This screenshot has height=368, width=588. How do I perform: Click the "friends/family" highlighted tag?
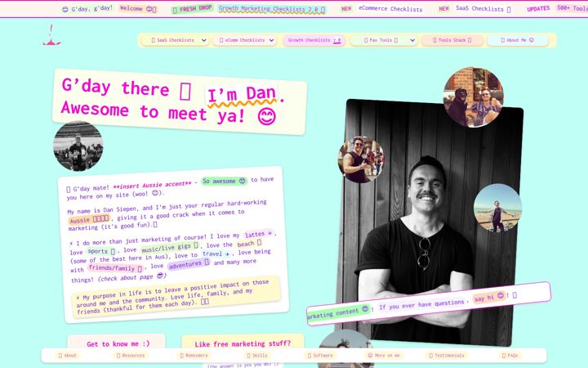115,268
